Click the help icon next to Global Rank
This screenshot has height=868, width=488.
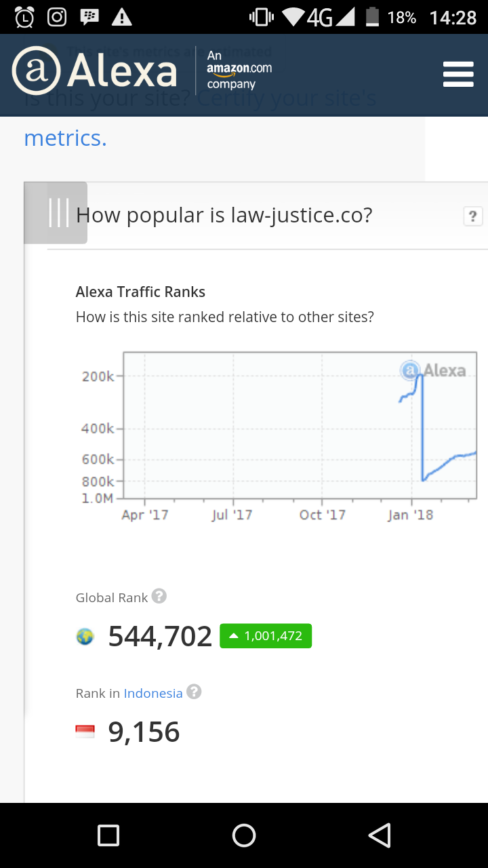(159, 597)
